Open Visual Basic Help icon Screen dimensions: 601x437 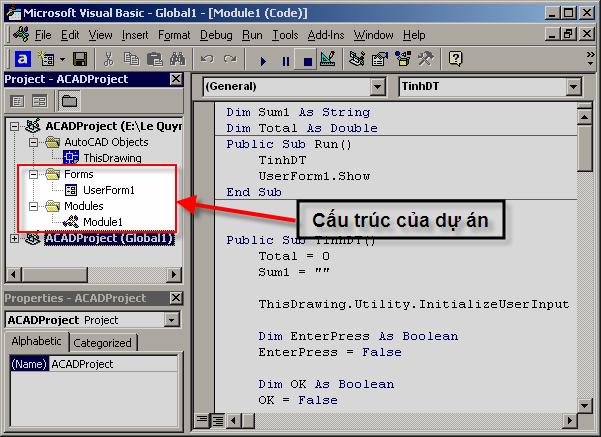pyautogui.click(x=455, y=59)
